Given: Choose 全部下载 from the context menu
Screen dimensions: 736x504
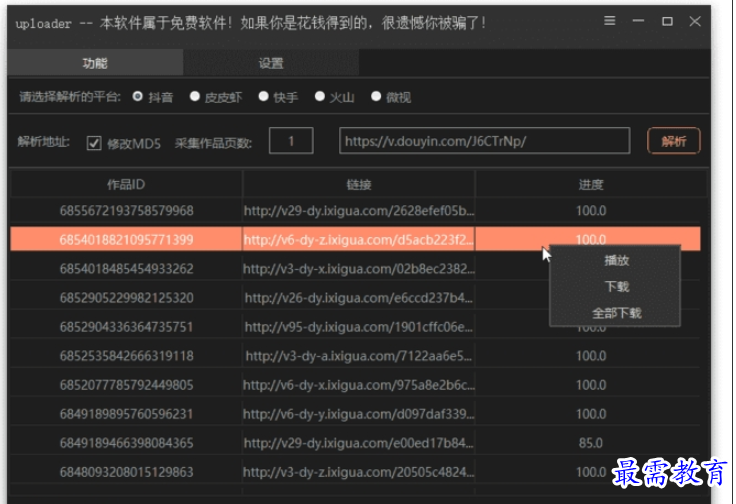Looking at the screenshot, I should point(615,313).
